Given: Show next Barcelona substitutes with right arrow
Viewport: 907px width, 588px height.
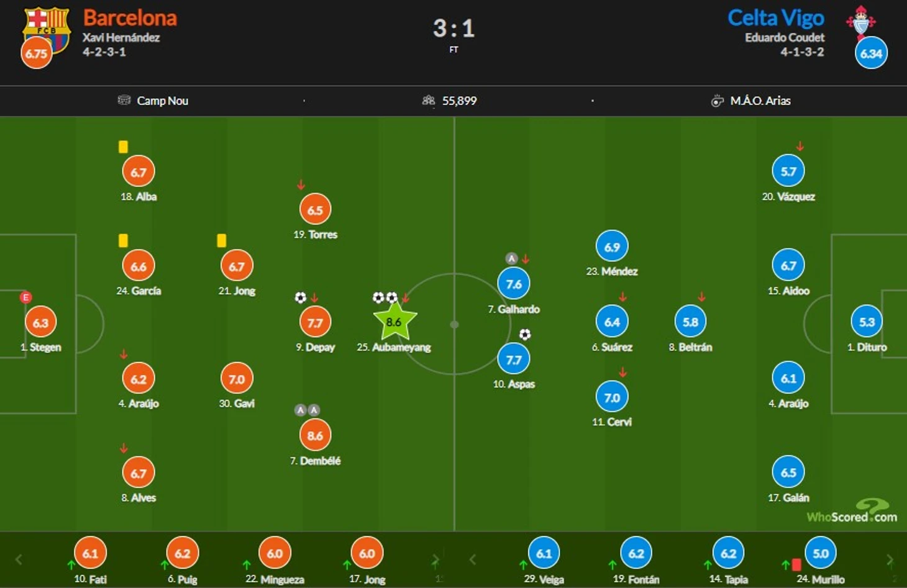Looking at the screenshot, I should point(435,559).
